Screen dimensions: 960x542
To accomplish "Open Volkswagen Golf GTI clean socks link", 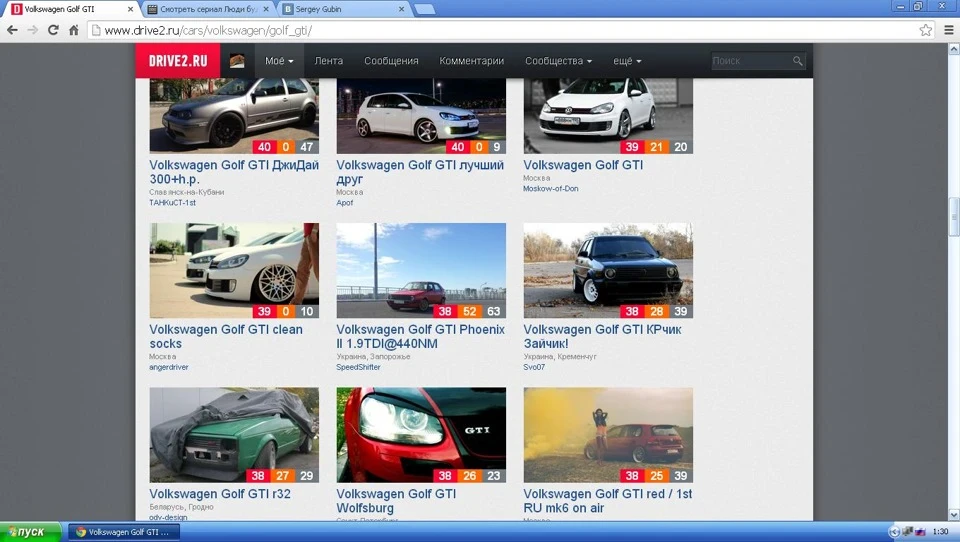I will tap(226, 336).
